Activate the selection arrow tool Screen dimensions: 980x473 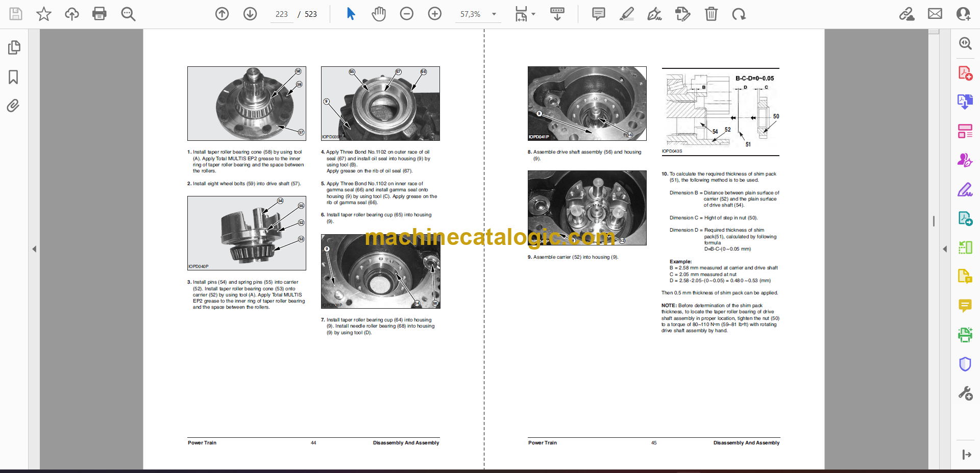click(351, 14)
